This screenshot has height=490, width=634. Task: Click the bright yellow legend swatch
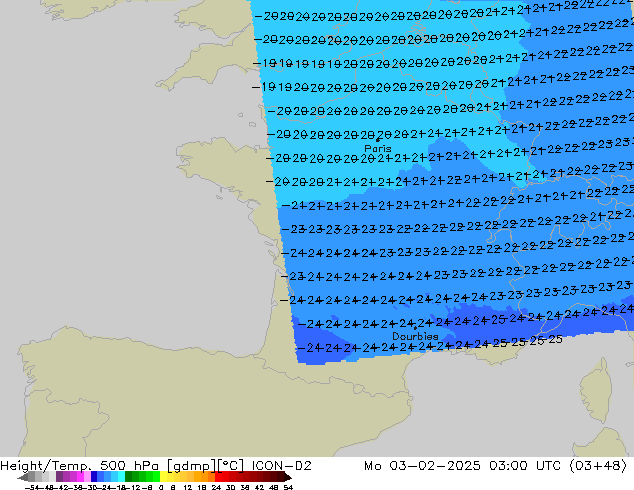163,477
